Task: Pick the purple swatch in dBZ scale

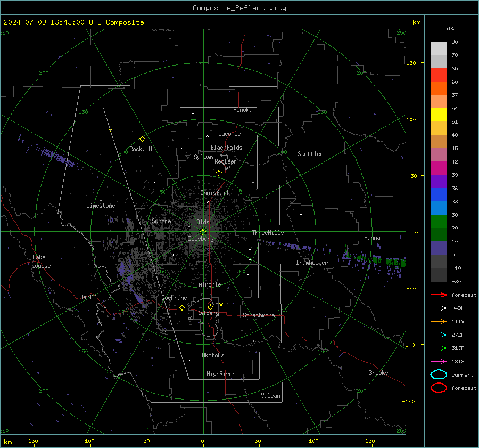Action: [x=439, y=181]
